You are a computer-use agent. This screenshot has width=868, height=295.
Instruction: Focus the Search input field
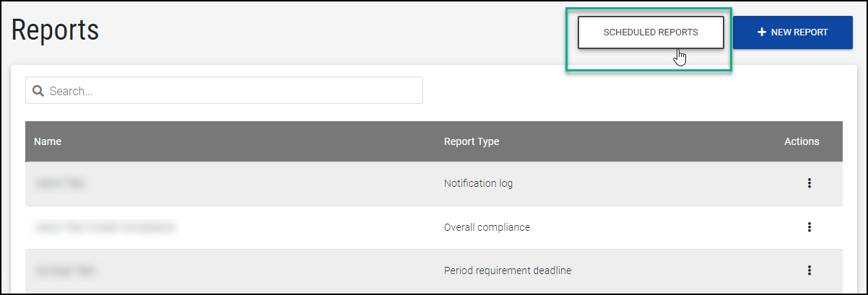[x=231, y=91]
